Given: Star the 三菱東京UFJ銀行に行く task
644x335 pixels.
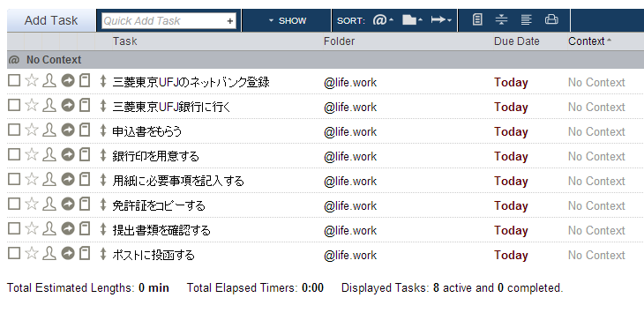Looking at the screenshot, I should coord(32,105).
